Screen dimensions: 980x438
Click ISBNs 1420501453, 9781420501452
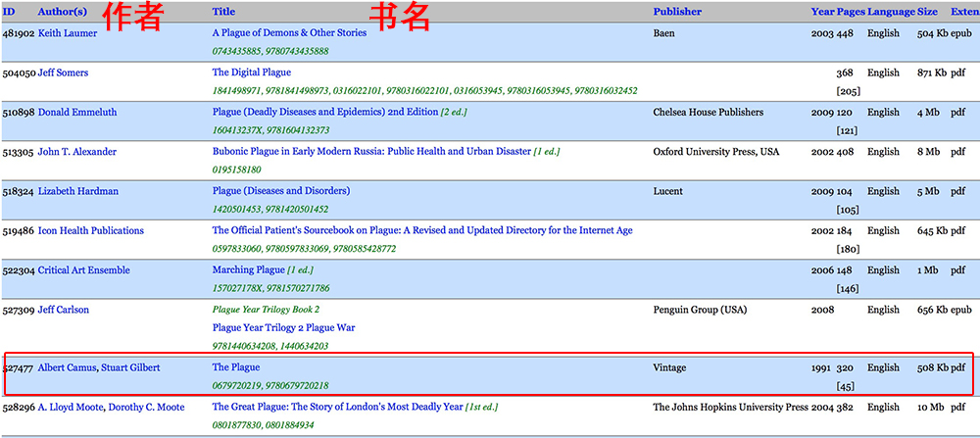pyautogui.click(x=270, y=209)
